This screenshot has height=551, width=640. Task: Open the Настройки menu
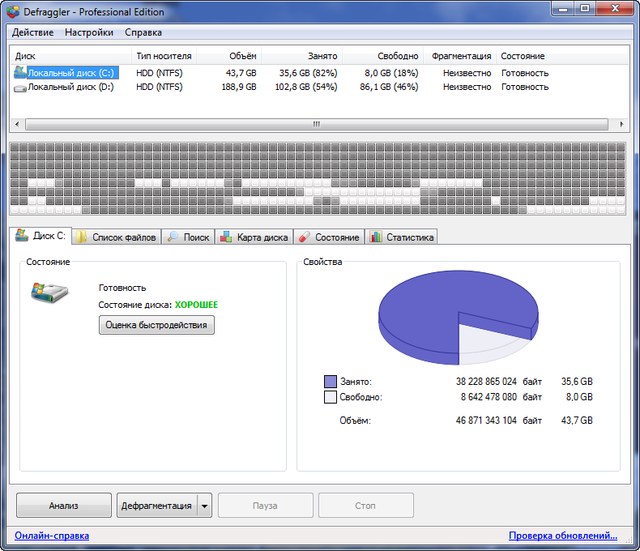coord(89,32)
